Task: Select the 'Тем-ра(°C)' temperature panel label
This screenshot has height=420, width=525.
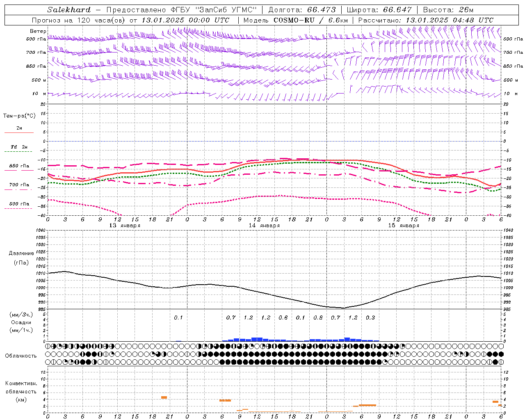Action: click(x=19, y=116)
